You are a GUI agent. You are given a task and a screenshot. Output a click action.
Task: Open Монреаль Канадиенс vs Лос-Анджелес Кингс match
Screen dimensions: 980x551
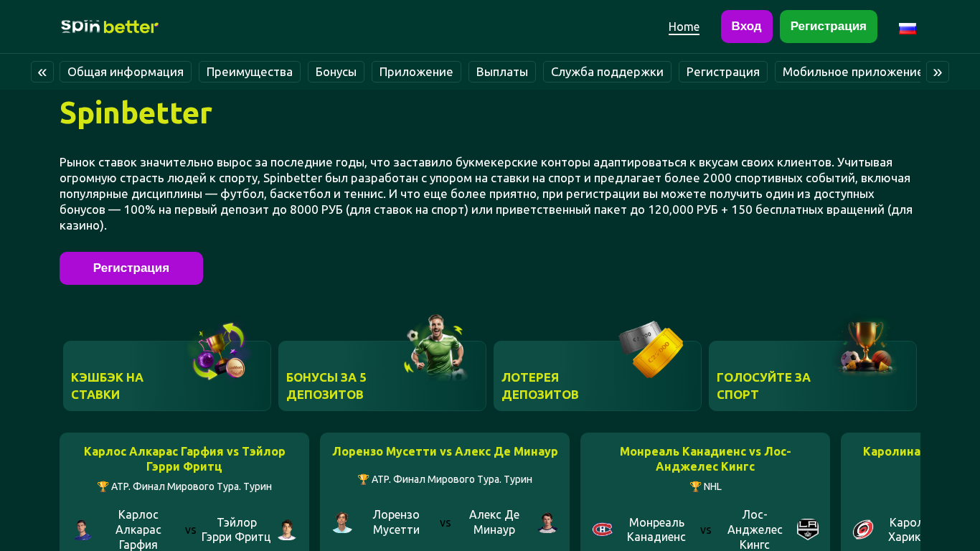(705, 492)
